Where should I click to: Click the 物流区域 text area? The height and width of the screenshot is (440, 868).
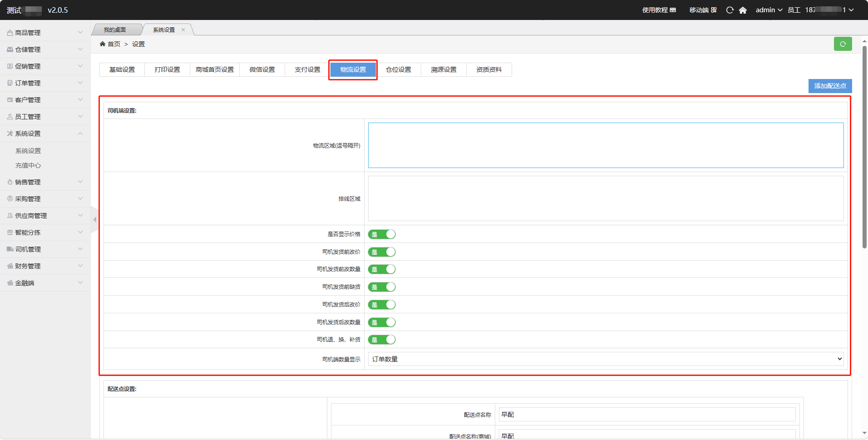[606, 145]
